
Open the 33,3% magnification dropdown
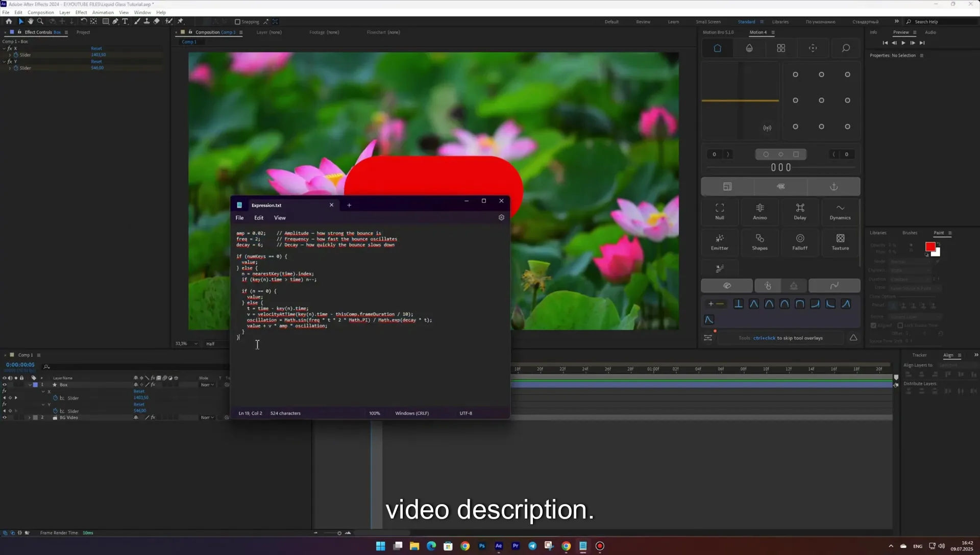click(x=186, y=344)
